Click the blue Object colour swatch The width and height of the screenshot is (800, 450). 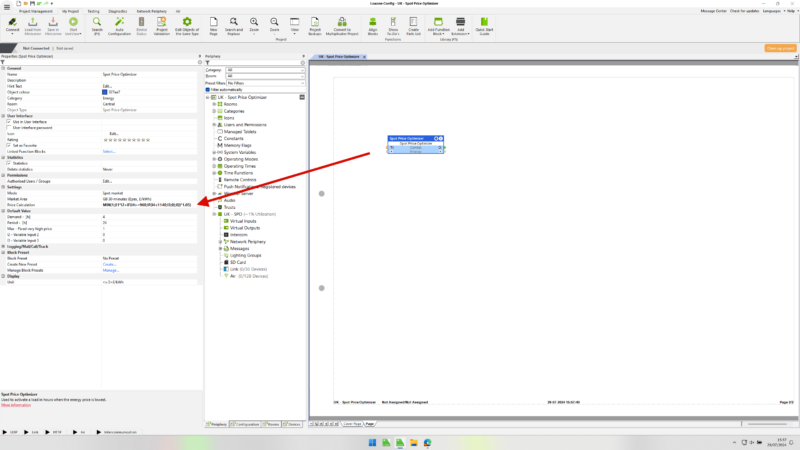click(x=104, y=92)
